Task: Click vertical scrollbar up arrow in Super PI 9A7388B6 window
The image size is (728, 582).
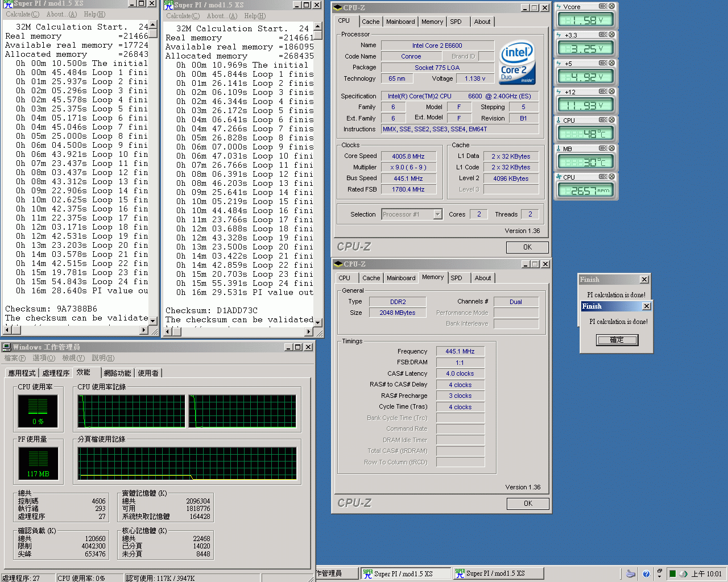Action: (153, 26)
